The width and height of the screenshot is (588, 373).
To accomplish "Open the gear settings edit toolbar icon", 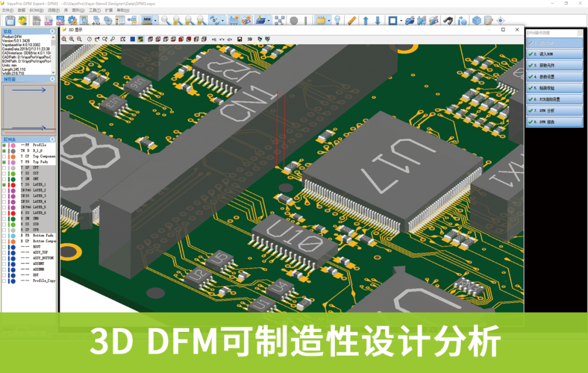I will pyautogui.click(x=72, y=21).
